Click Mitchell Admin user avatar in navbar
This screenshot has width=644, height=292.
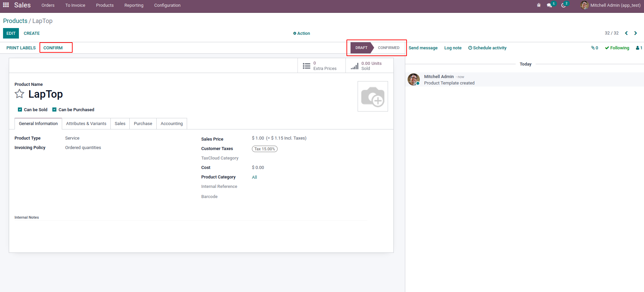pyautogui.click(x=585, y=5)
